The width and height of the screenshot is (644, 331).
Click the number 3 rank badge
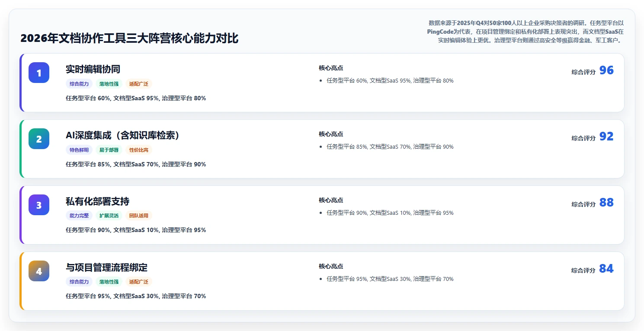point(39,205)
